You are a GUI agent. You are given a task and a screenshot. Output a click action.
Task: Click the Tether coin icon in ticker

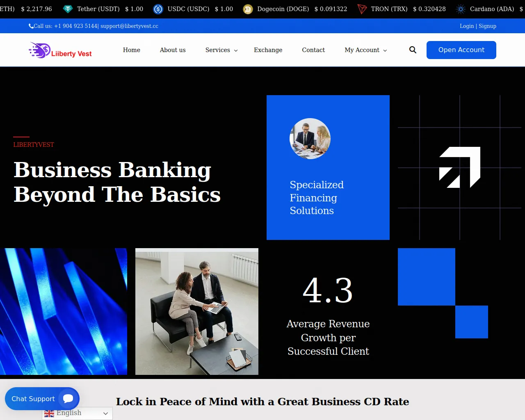(x=68, y=9)
